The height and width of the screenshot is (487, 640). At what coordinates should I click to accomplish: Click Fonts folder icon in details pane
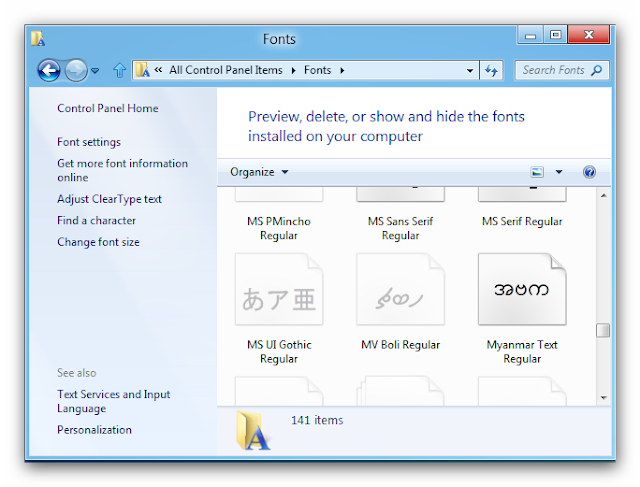[x=253, y=430]
